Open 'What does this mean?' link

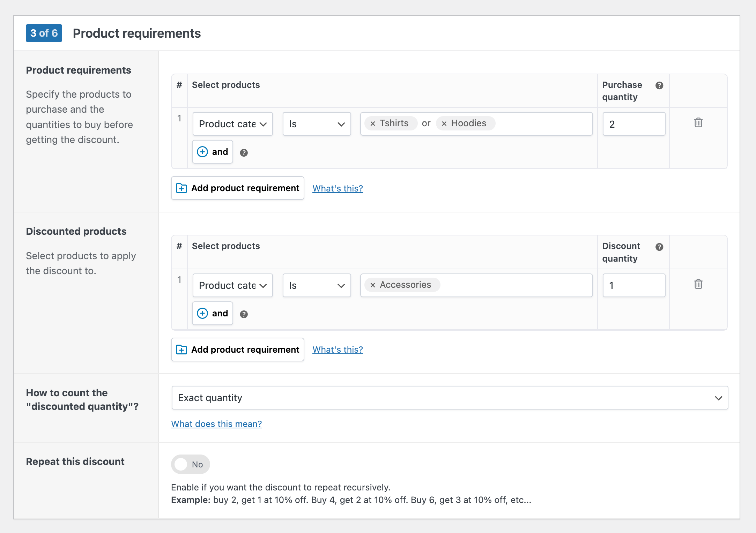pyautogui.click(x=216, y=424)
